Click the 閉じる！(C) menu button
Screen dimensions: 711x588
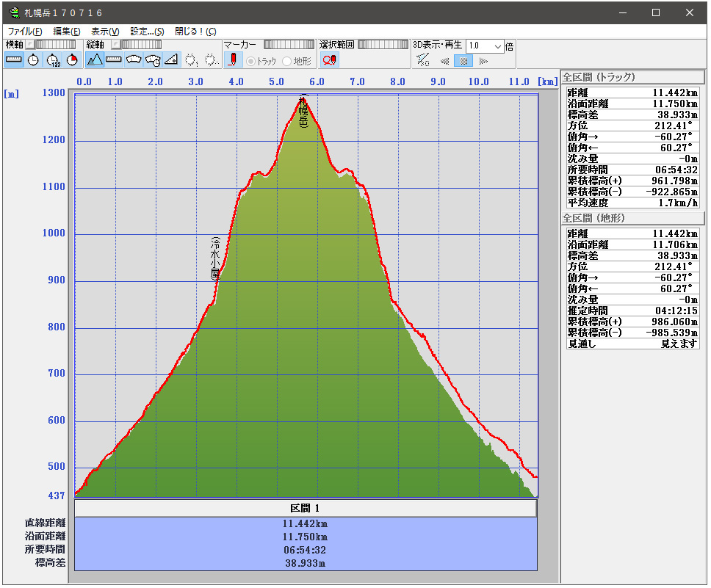(x=195, y=32)
